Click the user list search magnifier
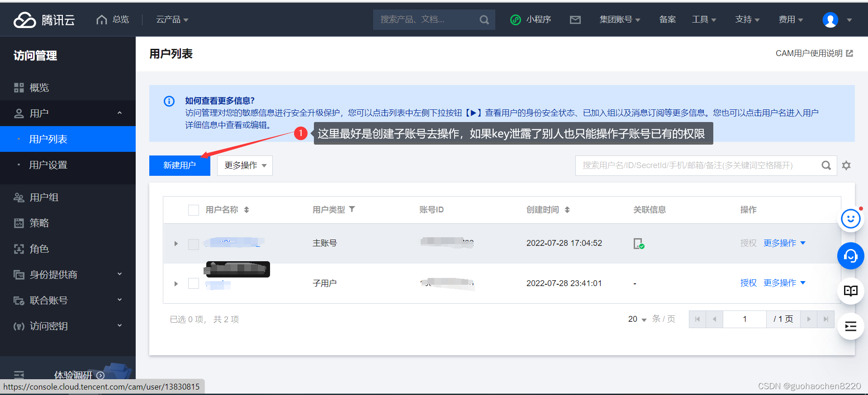This screenshot has height=395, width=868. pyautogui.click(x=826, y=165)
